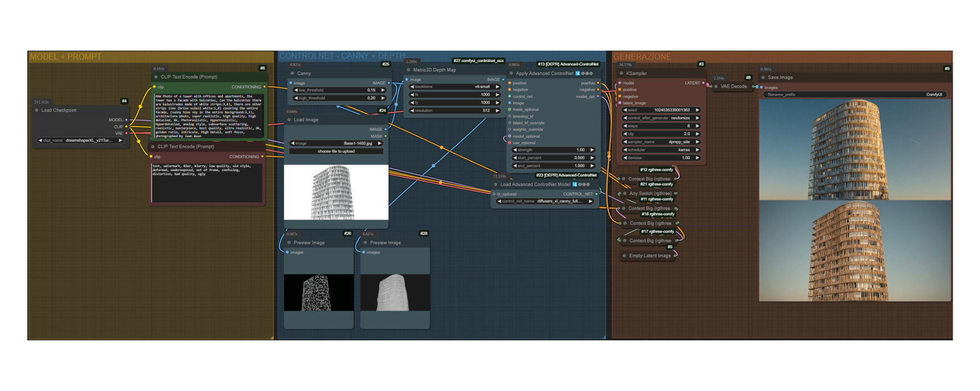Click the control_net input port on Apply Advanced ControlNet

coord(510,96)
